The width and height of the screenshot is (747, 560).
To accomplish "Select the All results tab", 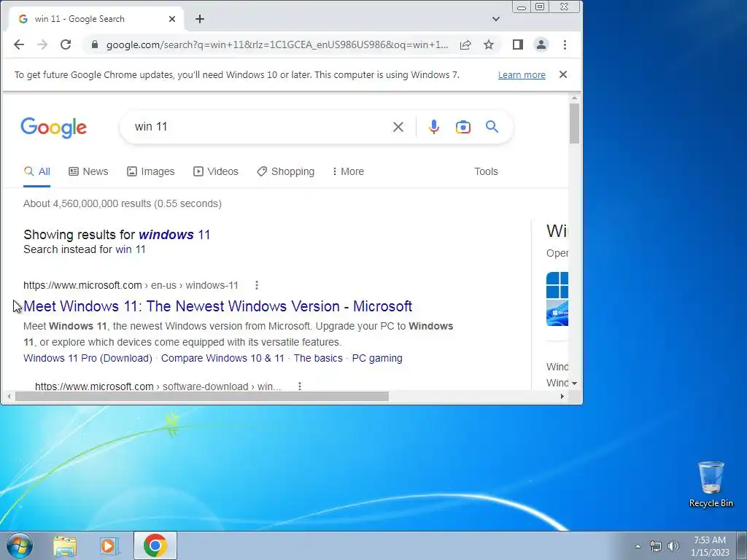I will coord(36,171).
